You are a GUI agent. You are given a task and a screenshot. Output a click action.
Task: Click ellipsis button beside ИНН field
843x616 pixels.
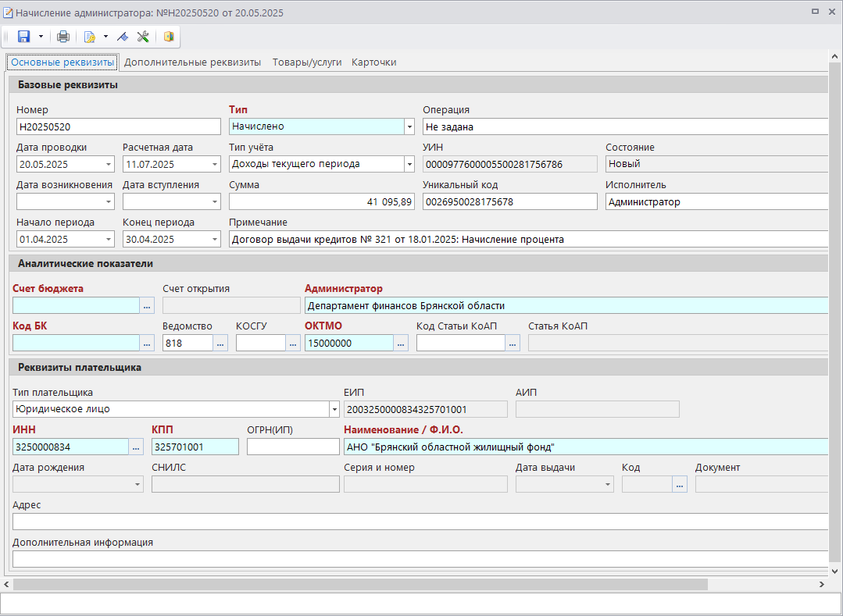136,447
